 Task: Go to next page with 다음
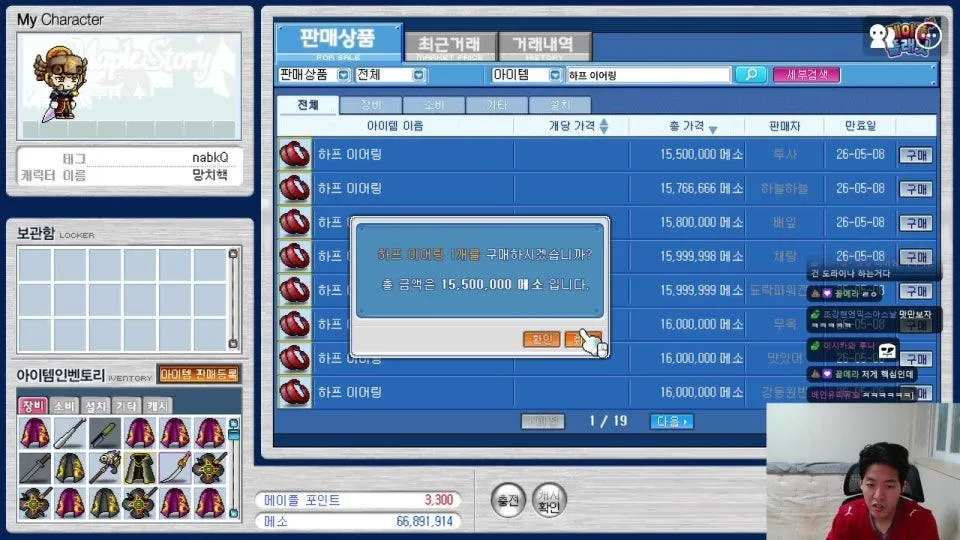[672, 421]
